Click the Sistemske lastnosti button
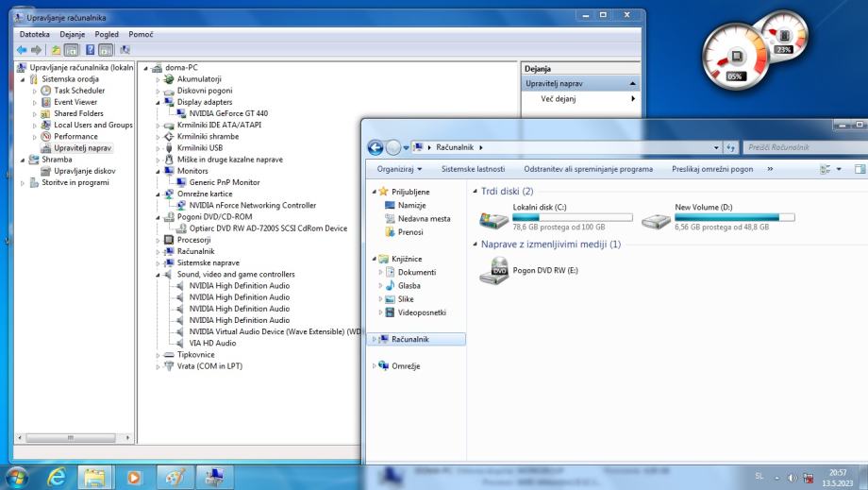This screenshot has height=490, width=868. 473,169
